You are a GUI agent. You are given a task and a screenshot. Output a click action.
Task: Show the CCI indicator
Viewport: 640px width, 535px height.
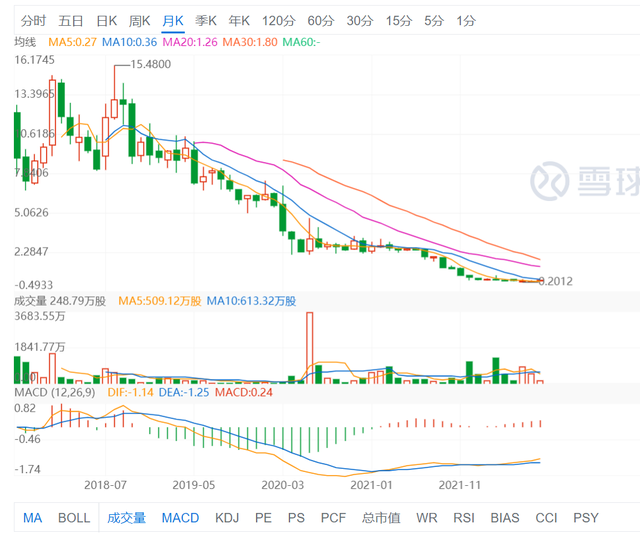[x=546, y=518]
